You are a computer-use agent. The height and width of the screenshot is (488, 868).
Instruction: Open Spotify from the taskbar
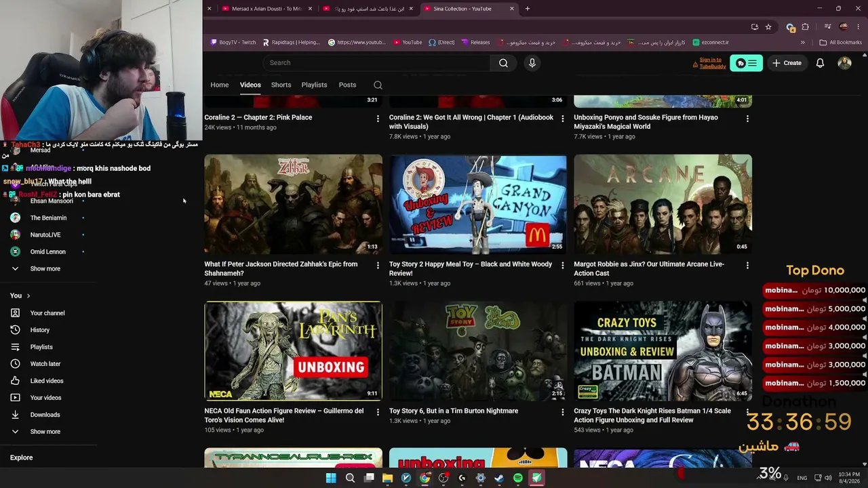pyautogui.click(x=518, y=478)
